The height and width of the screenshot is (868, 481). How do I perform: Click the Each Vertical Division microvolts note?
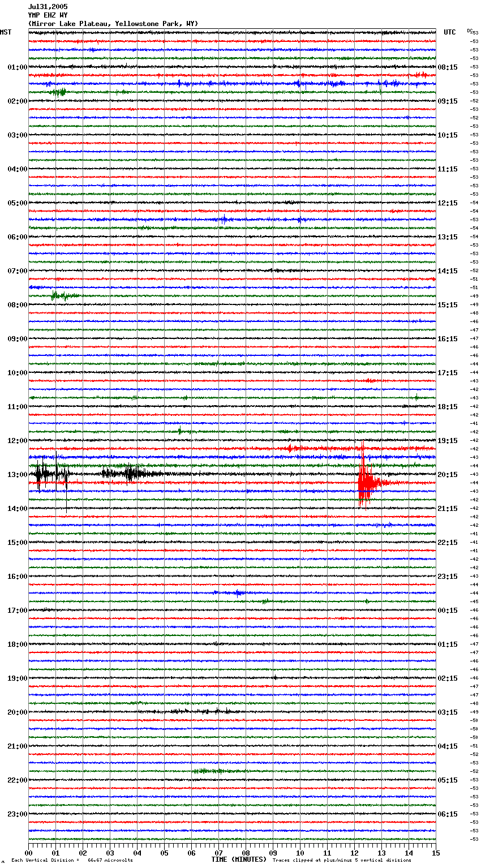(72, 860)
